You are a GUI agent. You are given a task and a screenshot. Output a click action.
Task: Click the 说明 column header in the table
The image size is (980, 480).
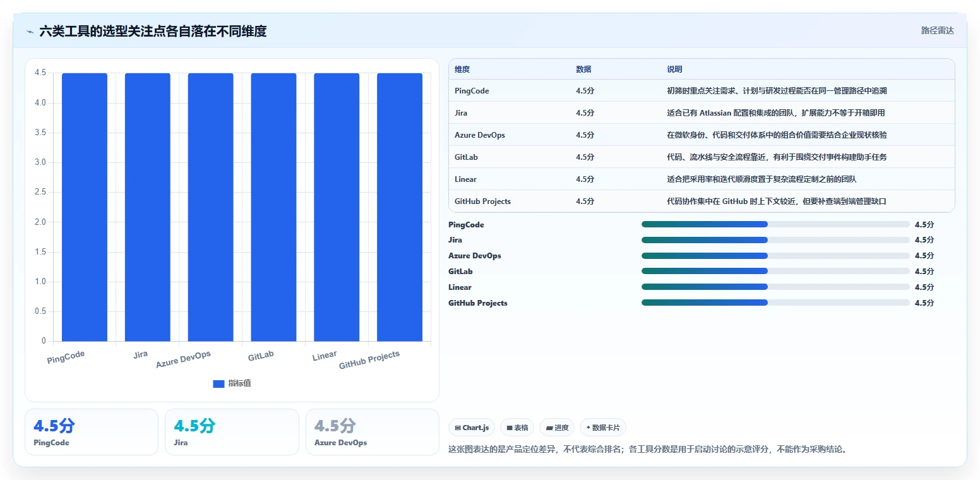coord(674,69)
